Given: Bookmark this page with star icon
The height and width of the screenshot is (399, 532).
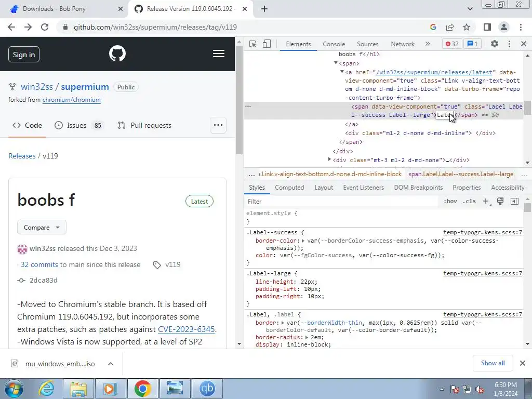Looking at the screenshot, I should coord(467,27).
